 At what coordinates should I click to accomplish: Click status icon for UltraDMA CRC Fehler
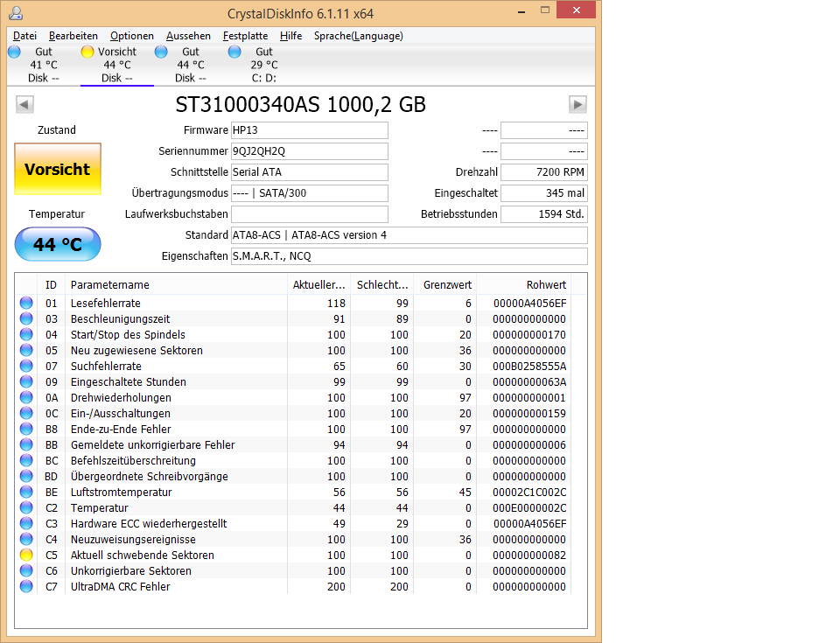tap(26, 587)
